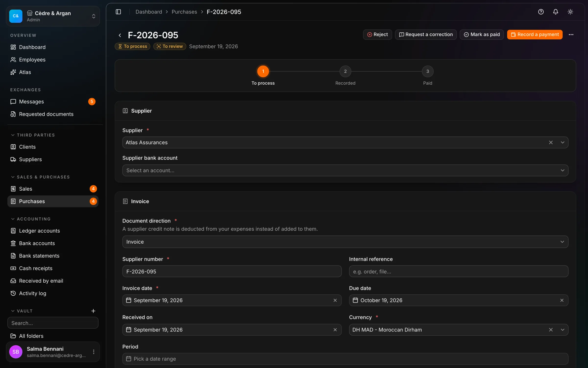Screen dimensions: 588x368
Task: Go to Suppliers
Action: pos(53,159)
